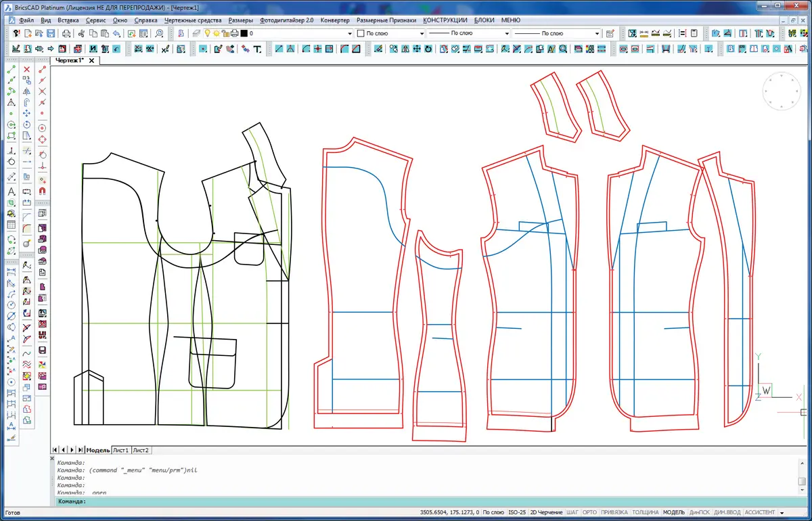
Task: Open the color По слою dropdown
Action: pos(421,33)
